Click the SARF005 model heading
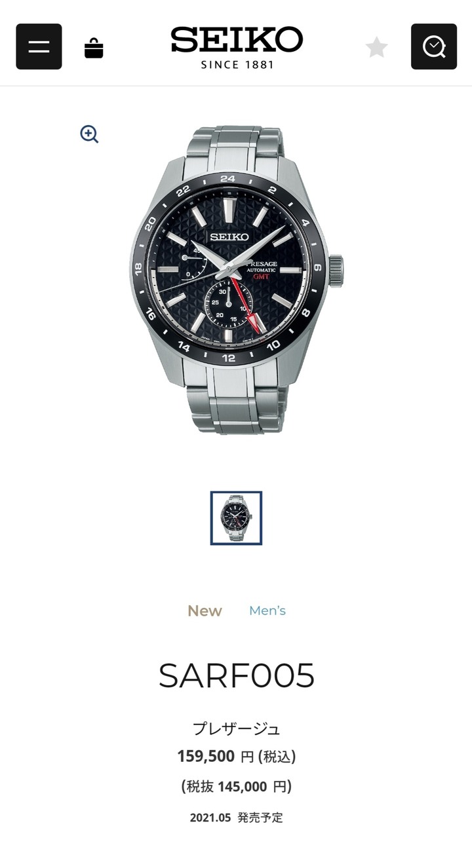Viewport: 472px width, 868px height. [237, 675]
